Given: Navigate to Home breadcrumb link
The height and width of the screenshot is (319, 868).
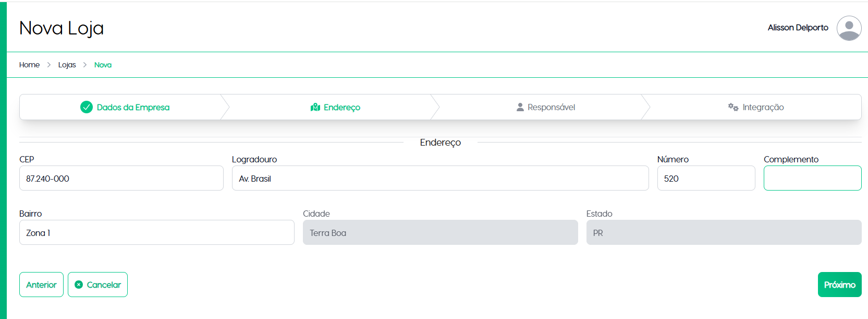Looking at the screenshot, I should pos(29,65).
